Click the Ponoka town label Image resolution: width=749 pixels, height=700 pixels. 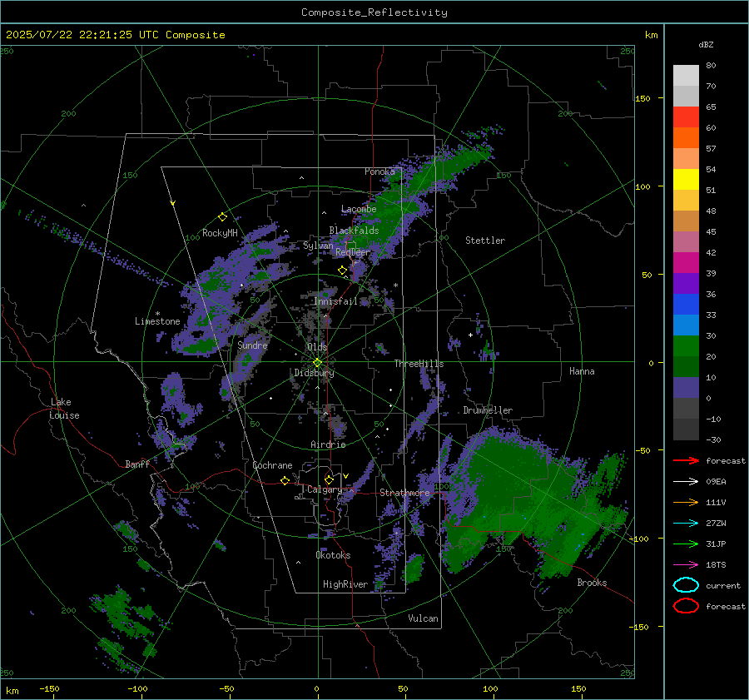pos(379,171)
